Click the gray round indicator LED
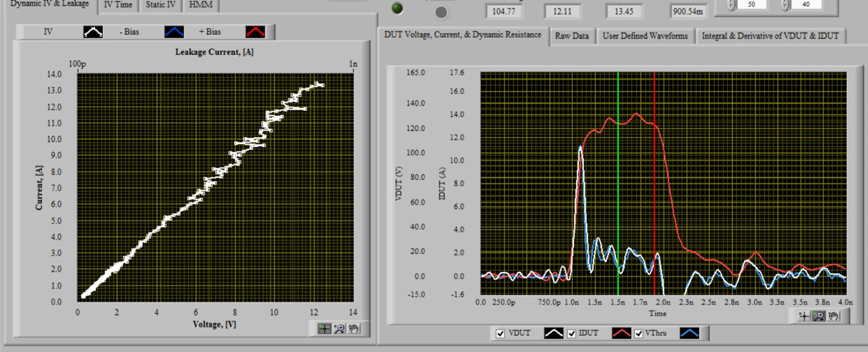The width and height of the screenshot is (868, 352). [x=441, y=12]
